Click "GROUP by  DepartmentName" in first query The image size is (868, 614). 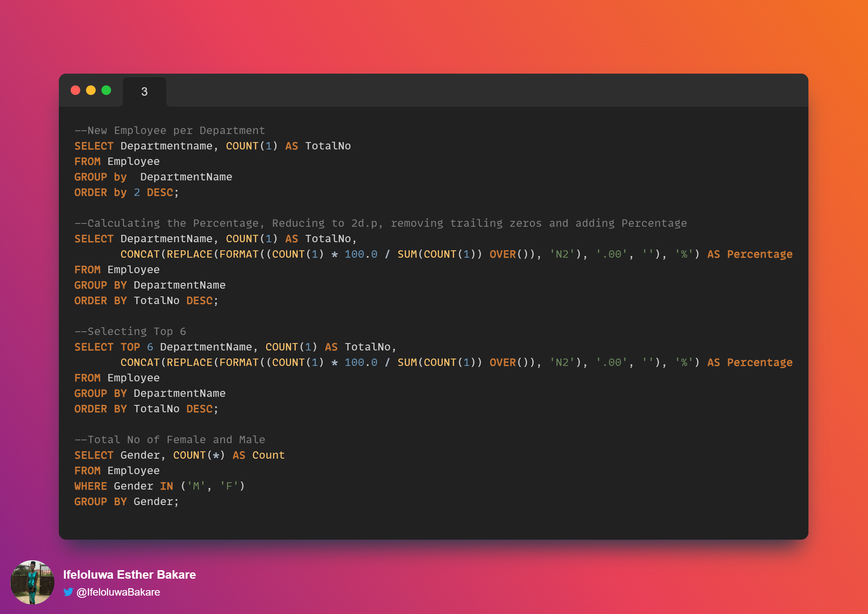tap(153, 177)
